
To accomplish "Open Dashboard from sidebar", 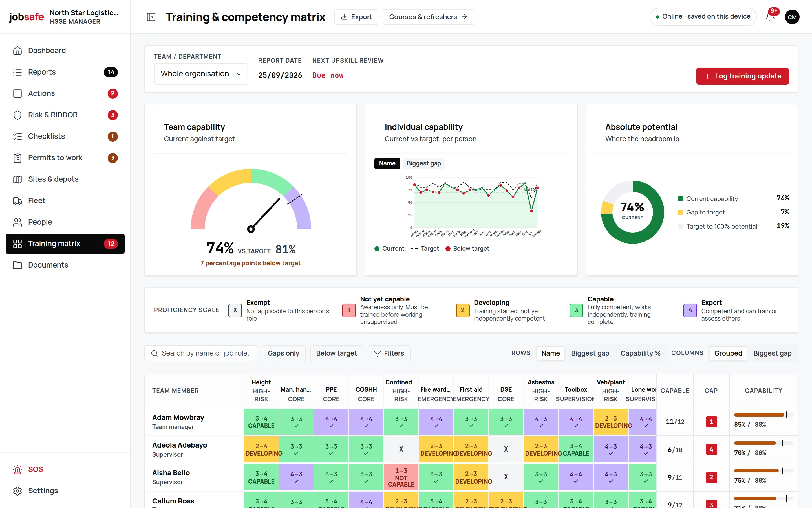I will tap(65, 51).
